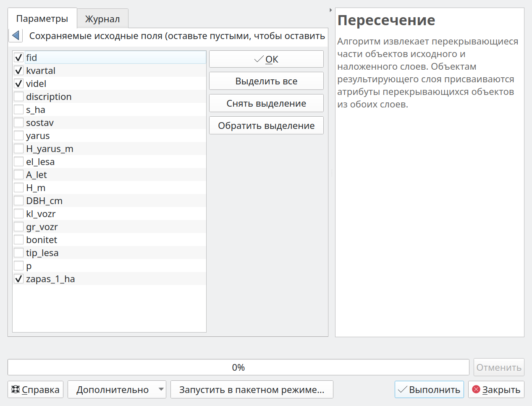Enable the gr_vozr field checkbox
This screenshot has width=532, height=406.
[x=18, y=227]
